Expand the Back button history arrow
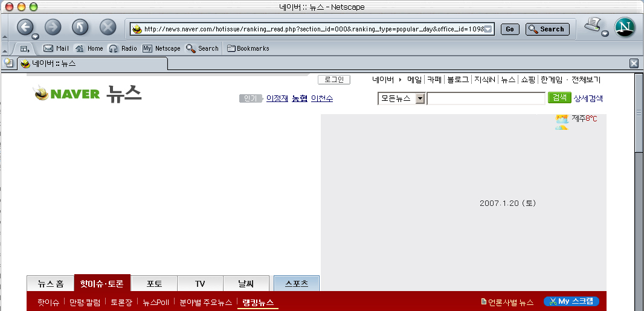The height and width of the screenshot is (311, 644). (x=35, y=36)
